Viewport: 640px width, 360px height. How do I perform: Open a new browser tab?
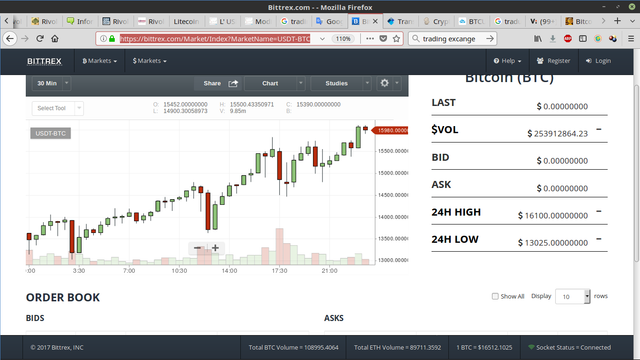(618, 21)
